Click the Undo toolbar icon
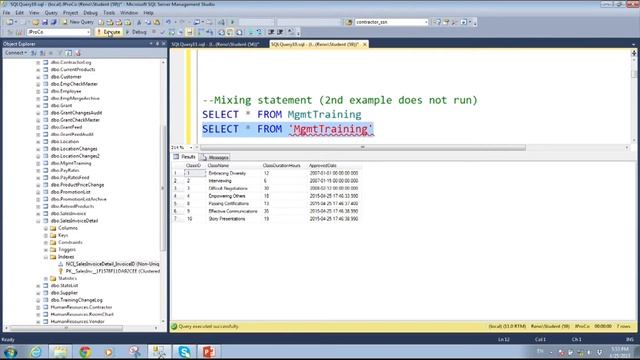 168,22
